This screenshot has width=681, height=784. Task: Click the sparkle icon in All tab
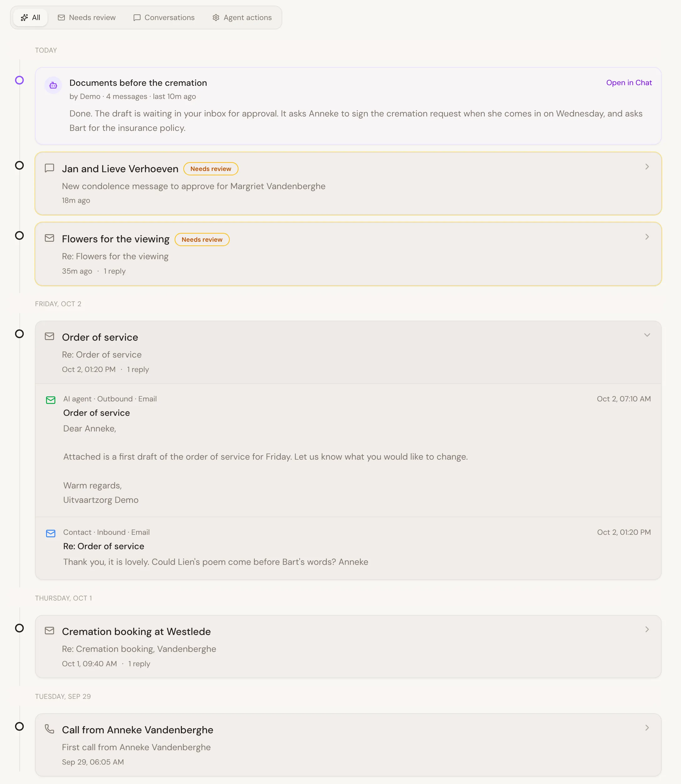(x=24, y=18)
